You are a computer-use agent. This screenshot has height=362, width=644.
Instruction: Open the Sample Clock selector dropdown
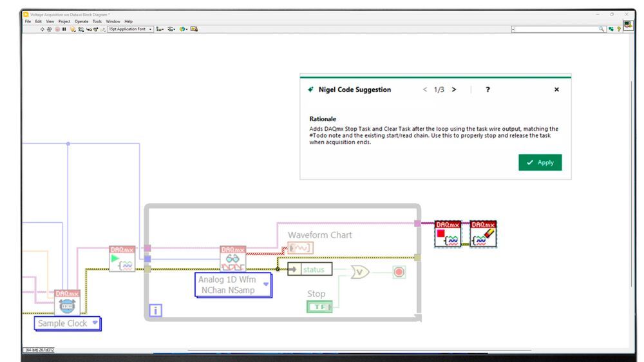[x=68, y=323]
